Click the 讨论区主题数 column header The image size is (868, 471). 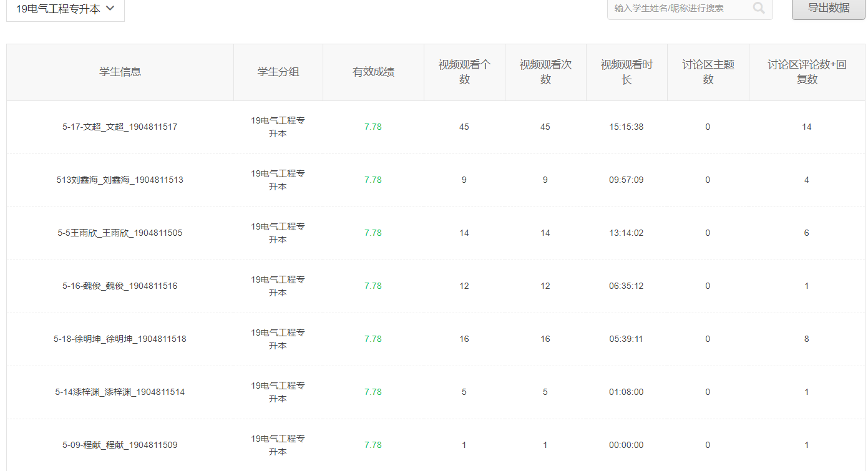[708, 72]
